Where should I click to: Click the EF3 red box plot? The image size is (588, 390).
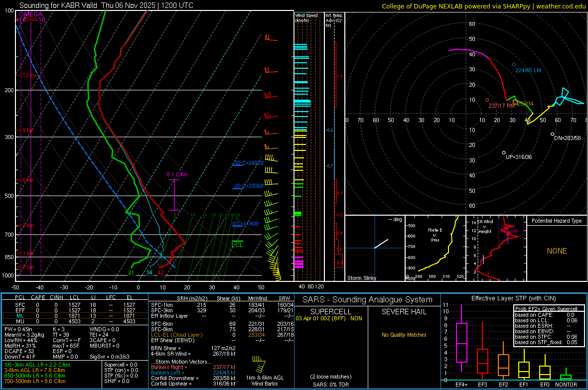click(482, 361)
